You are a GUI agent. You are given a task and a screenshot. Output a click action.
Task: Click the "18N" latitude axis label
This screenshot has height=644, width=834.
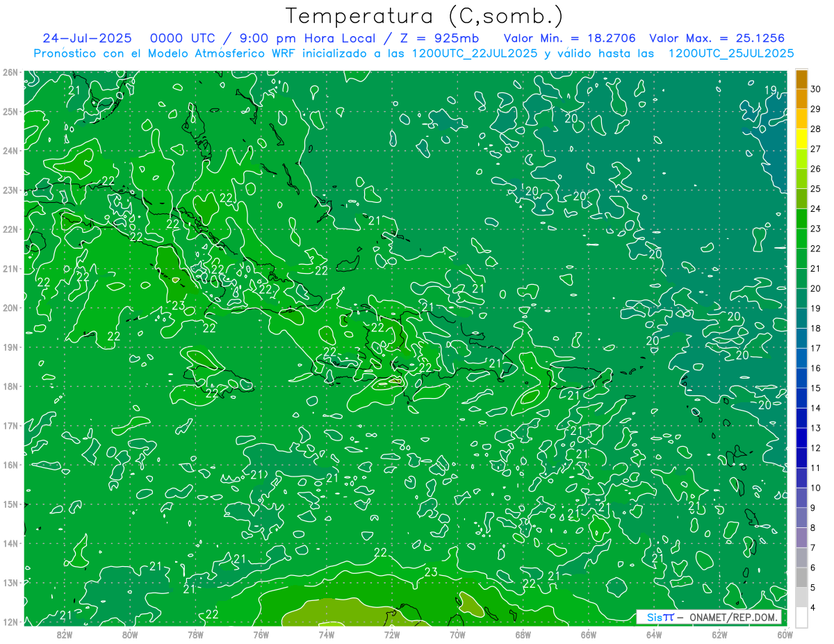(10, 386)
